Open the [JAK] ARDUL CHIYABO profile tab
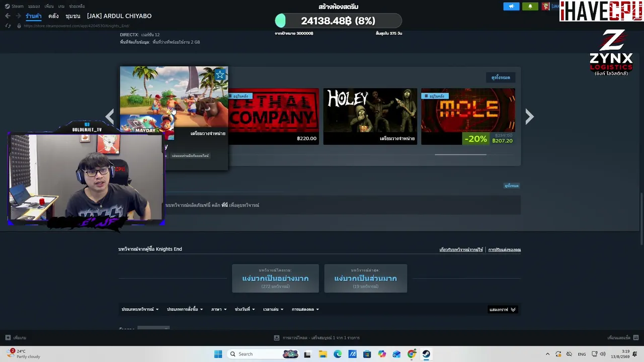 [x=119, y=16]
